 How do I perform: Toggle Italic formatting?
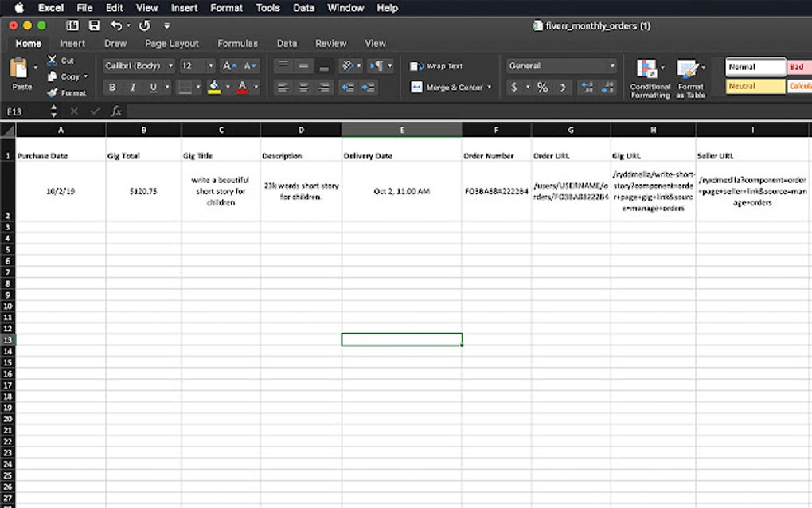(x=133, y=87)
